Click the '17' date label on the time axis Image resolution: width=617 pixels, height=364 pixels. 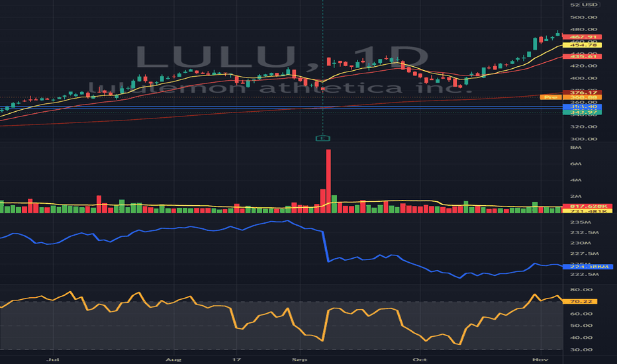tap(236, 359)
